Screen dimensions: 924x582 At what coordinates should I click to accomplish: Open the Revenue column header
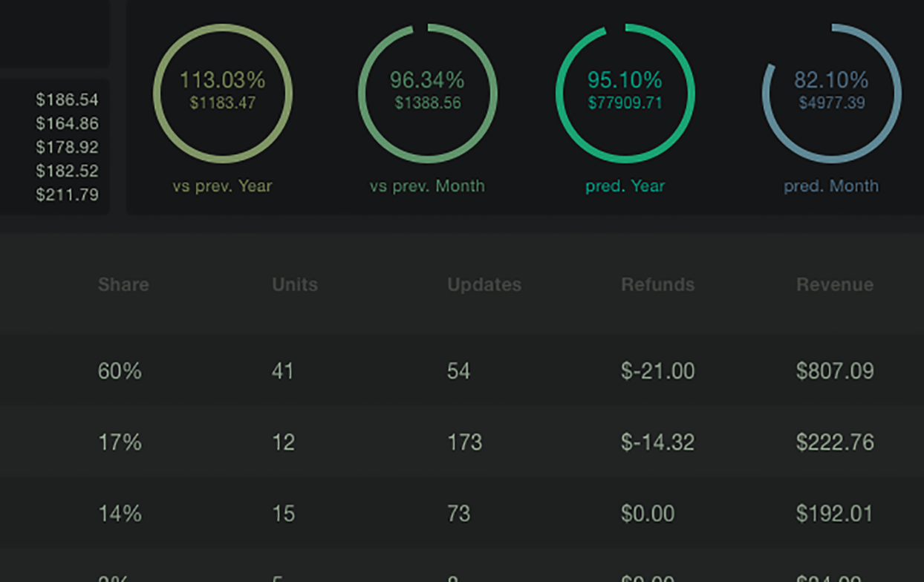(835, 284)
